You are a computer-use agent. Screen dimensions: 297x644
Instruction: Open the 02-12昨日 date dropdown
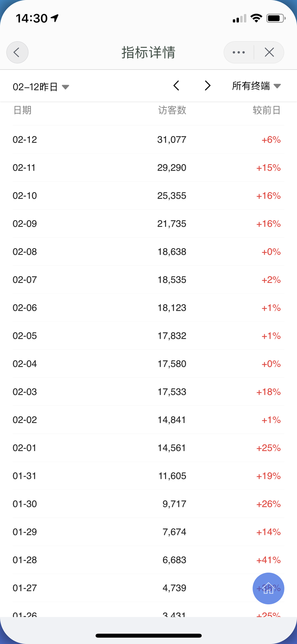[x=41, y=87]
